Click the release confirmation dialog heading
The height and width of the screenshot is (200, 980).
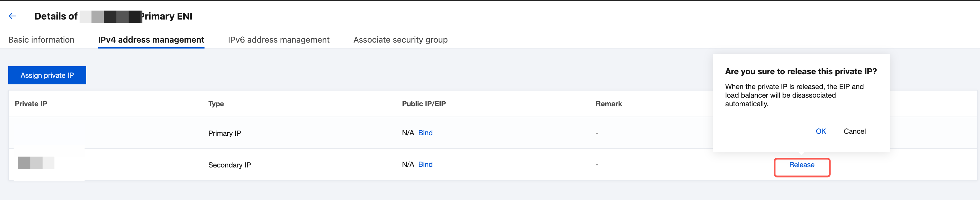point(800,72)
